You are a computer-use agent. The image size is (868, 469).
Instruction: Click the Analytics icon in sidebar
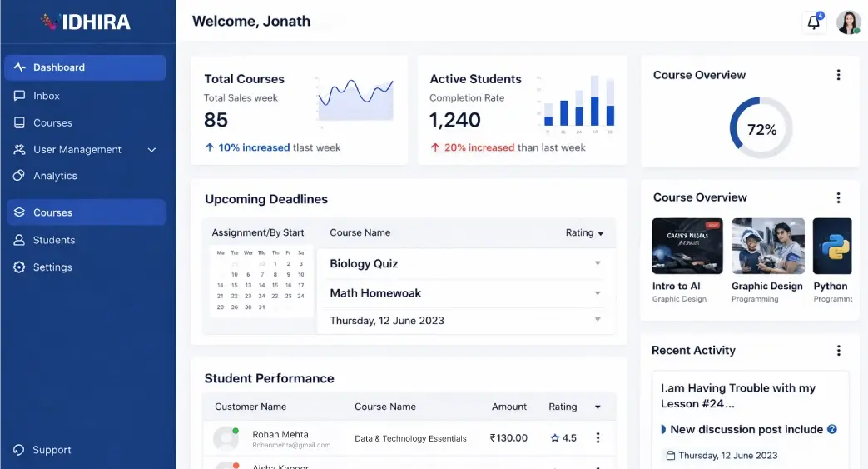(x=19, y=176)
